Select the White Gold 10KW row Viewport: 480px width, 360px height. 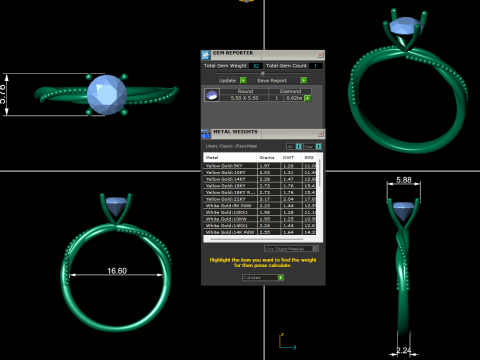pos(260,219)
